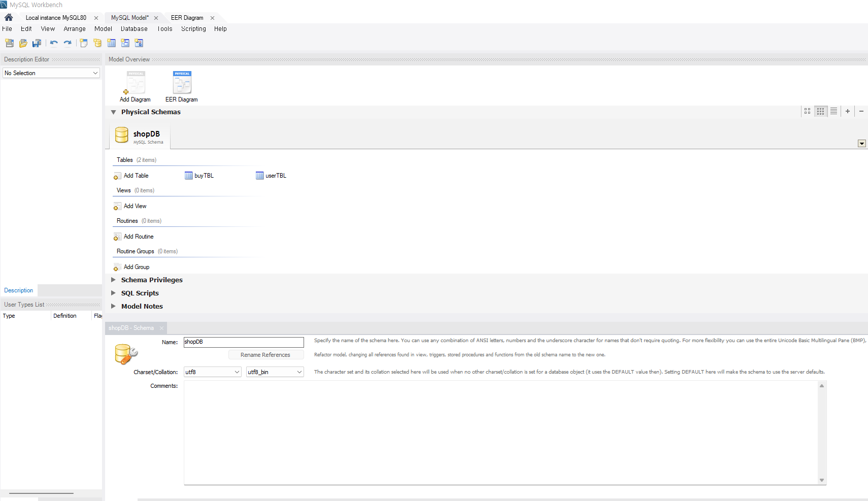Switch to list view

(x=833, y=111)
